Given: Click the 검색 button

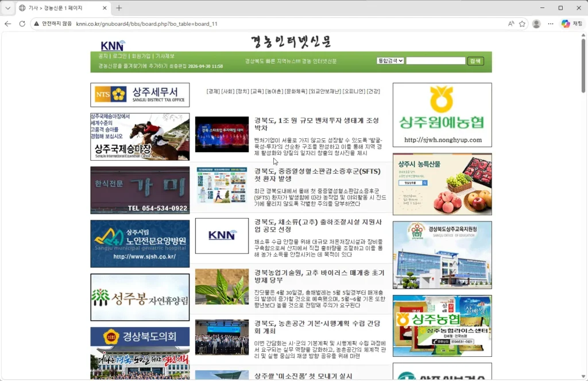Looking at the screenshot, I should (x=475, y=61).
